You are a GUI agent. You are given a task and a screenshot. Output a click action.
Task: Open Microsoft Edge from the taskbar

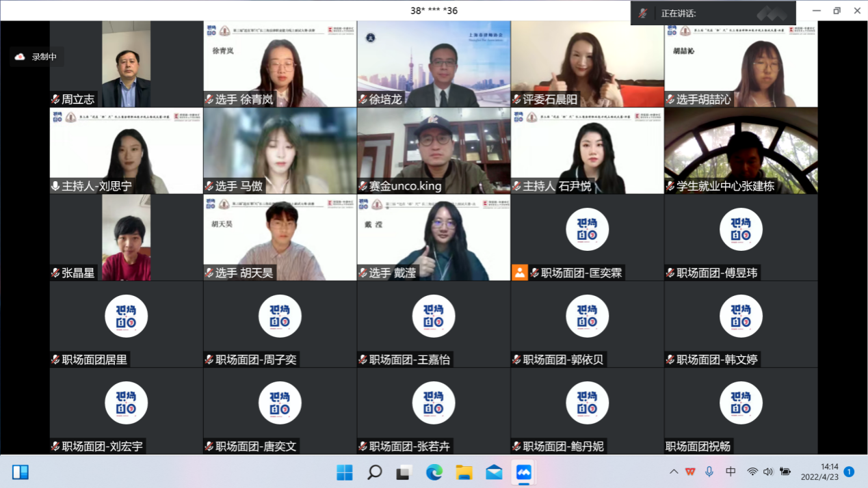tap(434, 472)
